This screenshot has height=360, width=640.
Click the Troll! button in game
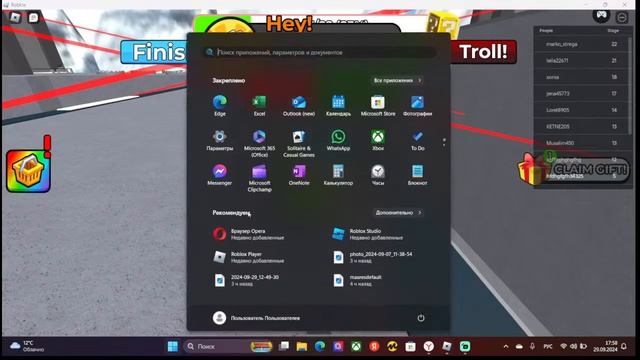(x=483, y=52)
